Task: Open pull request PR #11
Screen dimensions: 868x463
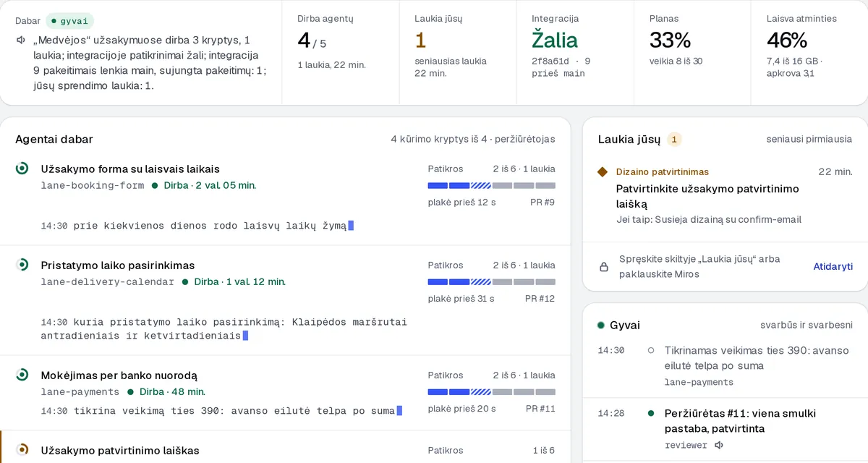Action: [x=540, y=408]
